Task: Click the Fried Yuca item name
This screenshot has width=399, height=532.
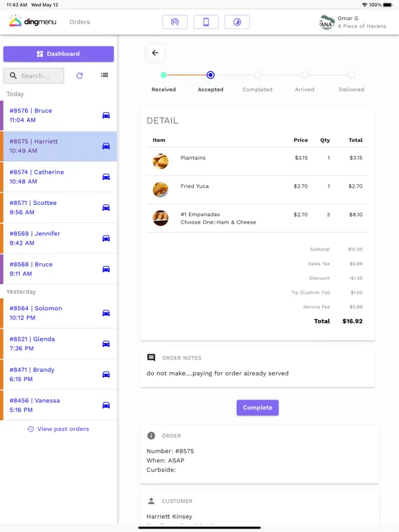Action: [195, 186]
